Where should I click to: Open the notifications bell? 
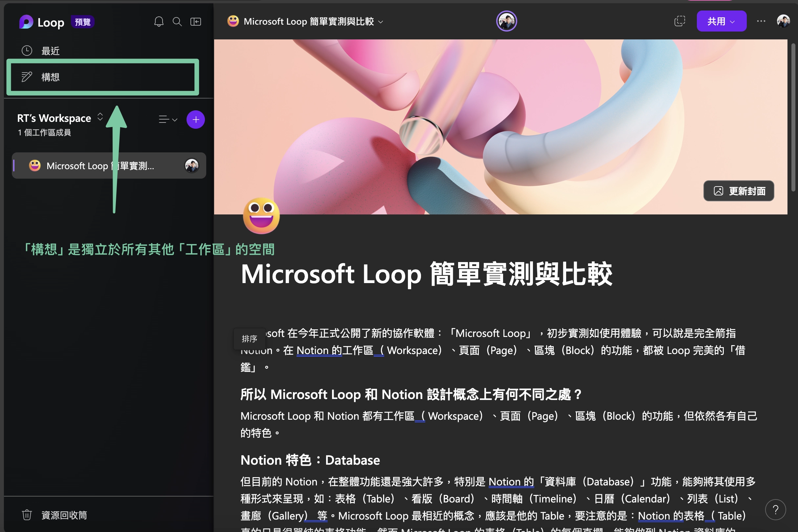159,22
